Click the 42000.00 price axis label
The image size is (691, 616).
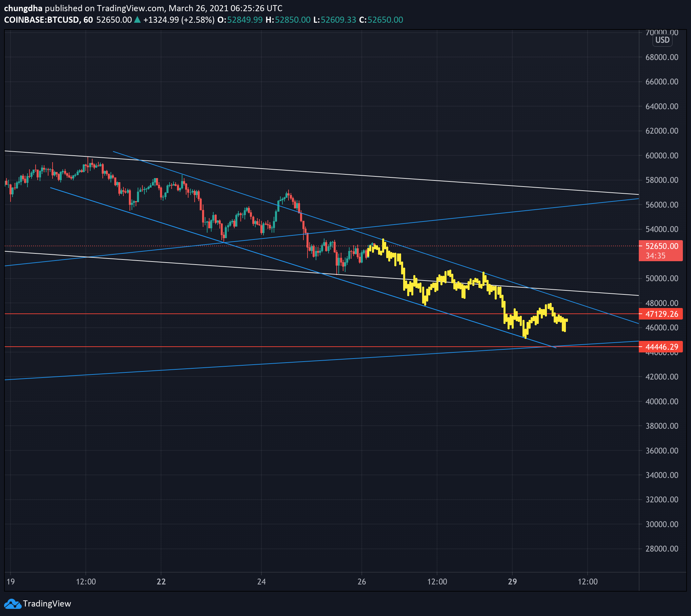[x=662, y=377]
